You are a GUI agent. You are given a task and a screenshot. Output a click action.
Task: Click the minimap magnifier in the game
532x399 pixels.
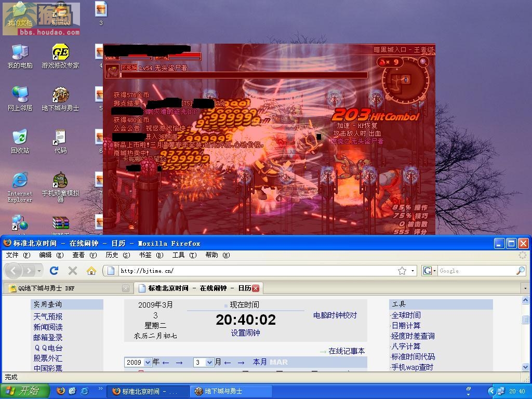coord(423,62)
